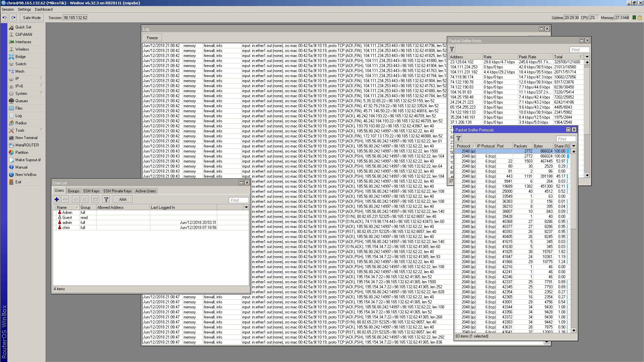This screenshot has height=362, width=644.
Task: Open Queues menu
Action: coord(21,101)
